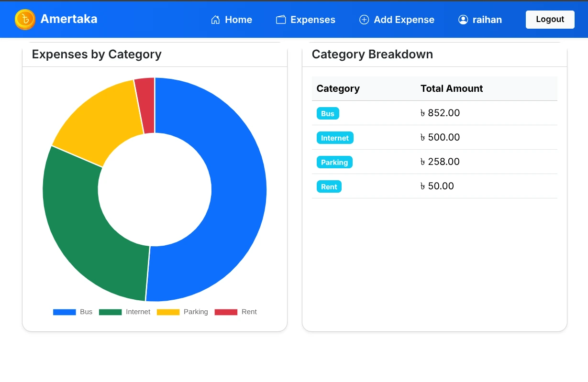Screen dimensions: 588x382
Task: Click the 852.00 amount for Bus
Action: point(440,113)
